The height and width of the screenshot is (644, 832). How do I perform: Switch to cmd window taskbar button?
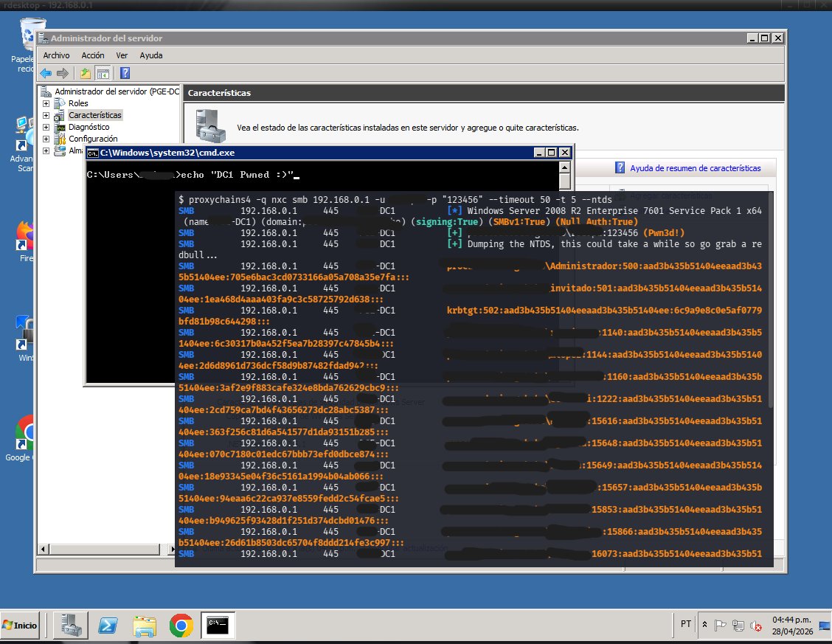click(218, 626)
